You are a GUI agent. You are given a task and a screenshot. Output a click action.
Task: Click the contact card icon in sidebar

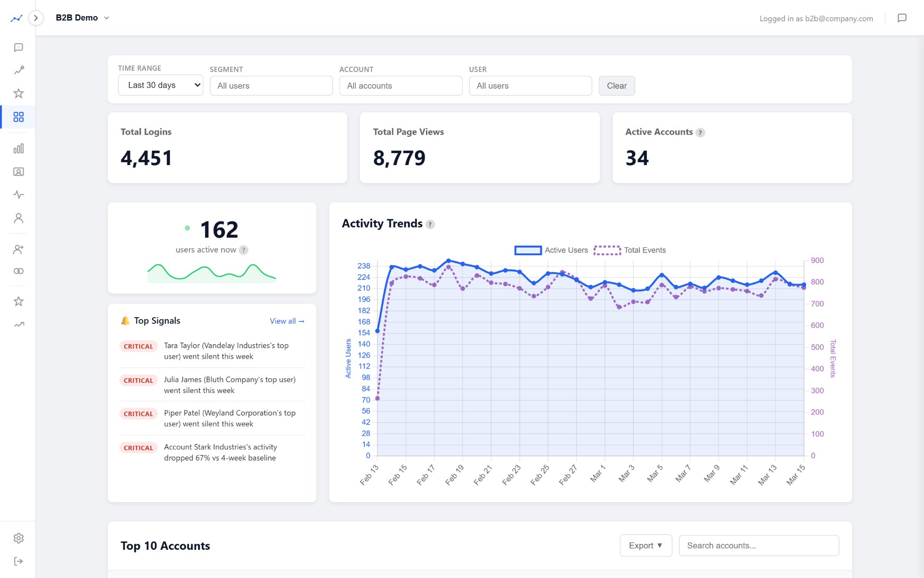tap(18, 172)
